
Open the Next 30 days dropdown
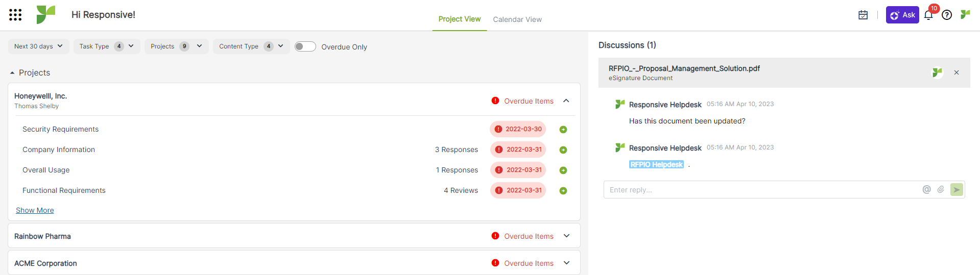pyautogui.click(x=39, y=46)
